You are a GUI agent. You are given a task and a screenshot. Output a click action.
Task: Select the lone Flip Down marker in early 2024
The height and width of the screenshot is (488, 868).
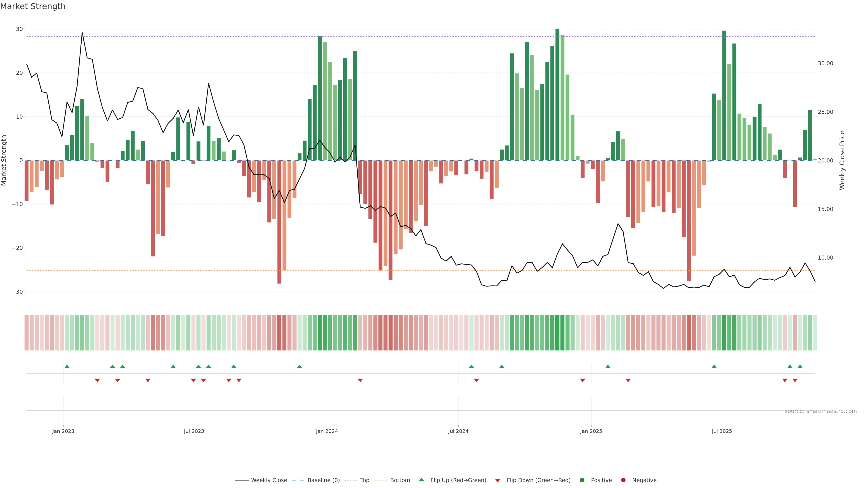click(360, 380)
